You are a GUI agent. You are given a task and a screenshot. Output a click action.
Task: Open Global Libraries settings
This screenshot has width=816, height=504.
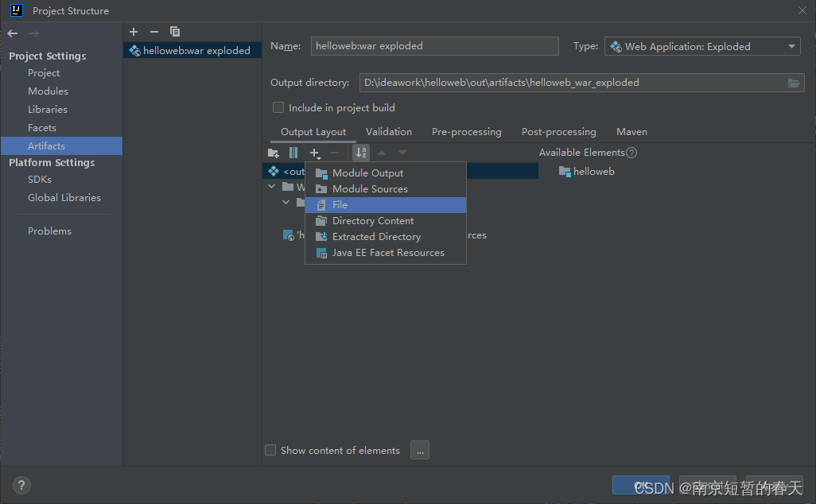(64, 198)
